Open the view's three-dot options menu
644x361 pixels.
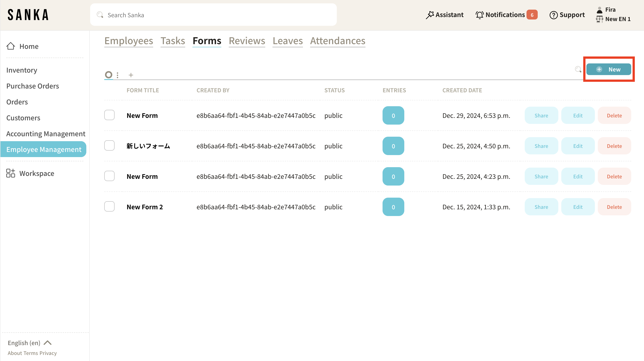[117, 75]
